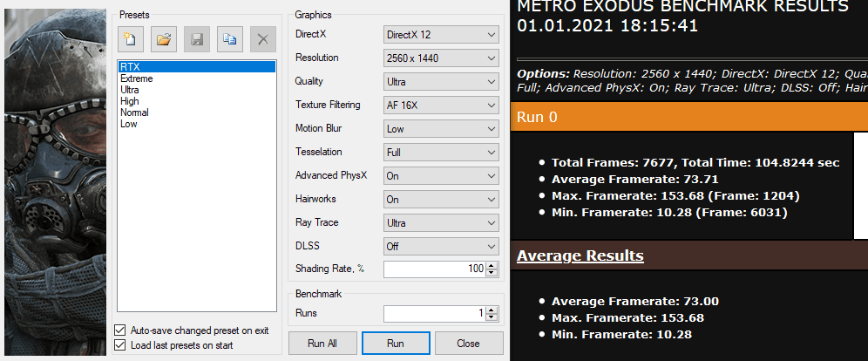Viewport: 868px width, 361px height.
Task: Select the RTX preset
Action: 196,67
